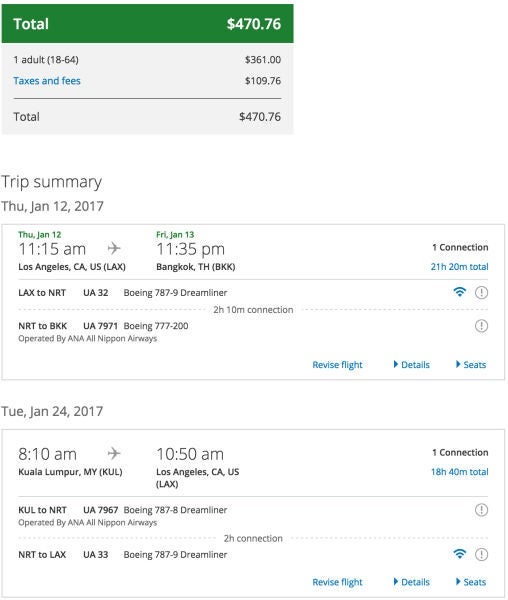
Task: Select the KUL to NRT segment row
Action: (x=253, y=515)
